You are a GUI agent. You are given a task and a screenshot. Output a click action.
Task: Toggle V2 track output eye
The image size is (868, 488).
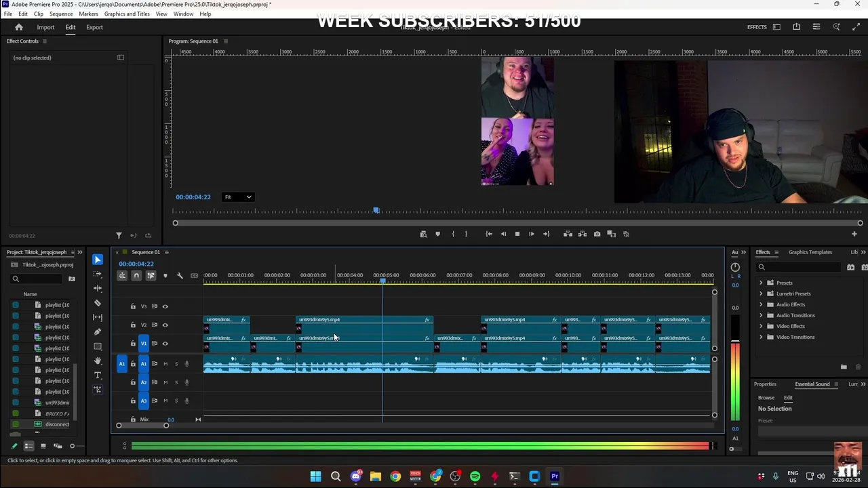(x=165, y=325)
